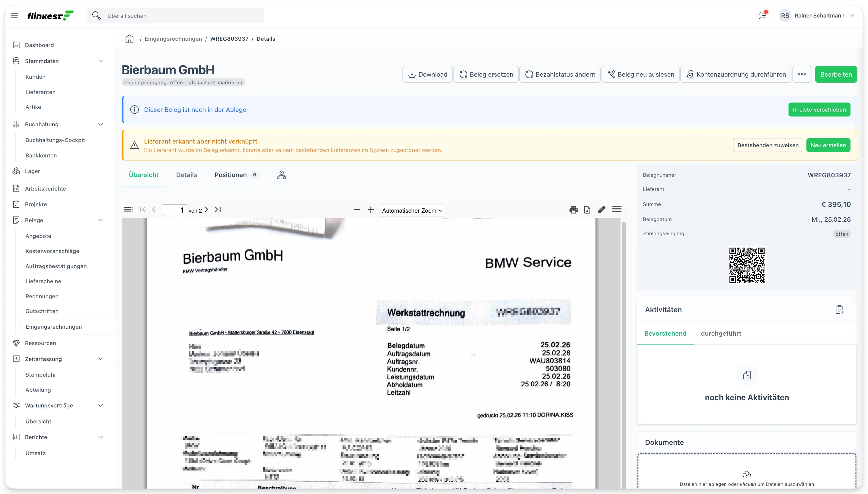Click In Liste verschieben button
Image resolution: width=868 pixels, height=494 pixels.
tap(819, 109)
